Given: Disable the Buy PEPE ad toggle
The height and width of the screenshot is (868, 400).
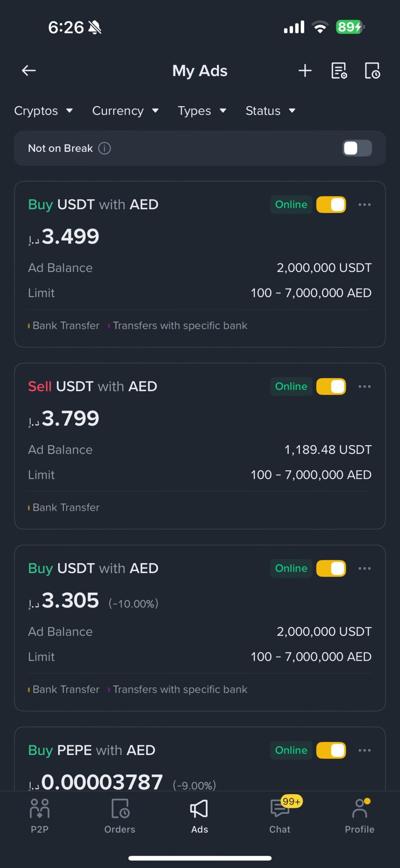Looking at the screenshot, I should point(331,750).
